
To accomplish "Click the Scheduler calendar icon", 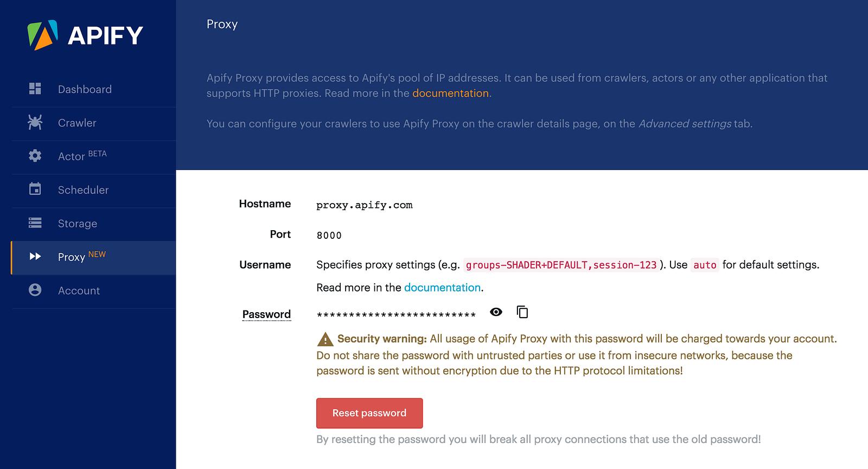I will (35, 189).
